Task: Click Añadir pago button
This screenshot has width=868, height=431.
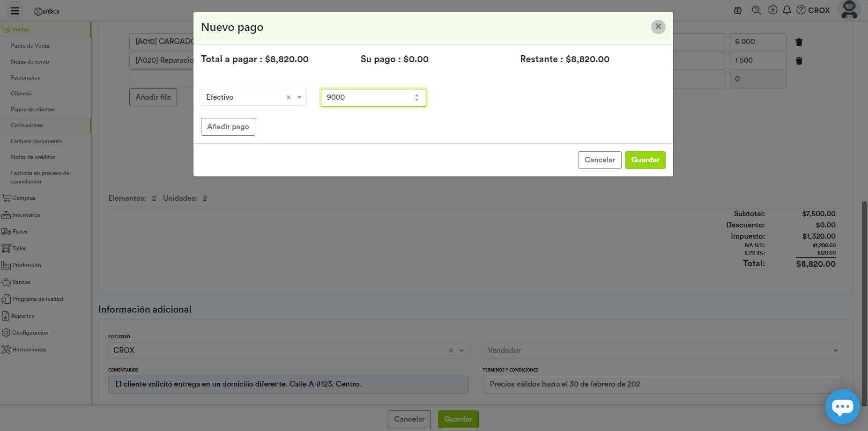Action: (228, 127)
